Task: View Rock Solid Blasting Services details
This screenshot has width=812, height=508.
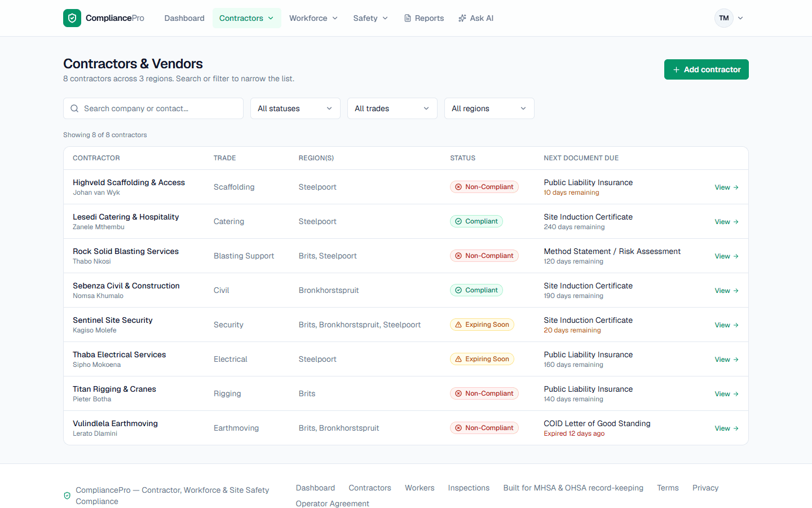Action: pyautogui.click(x=727, y=256)
